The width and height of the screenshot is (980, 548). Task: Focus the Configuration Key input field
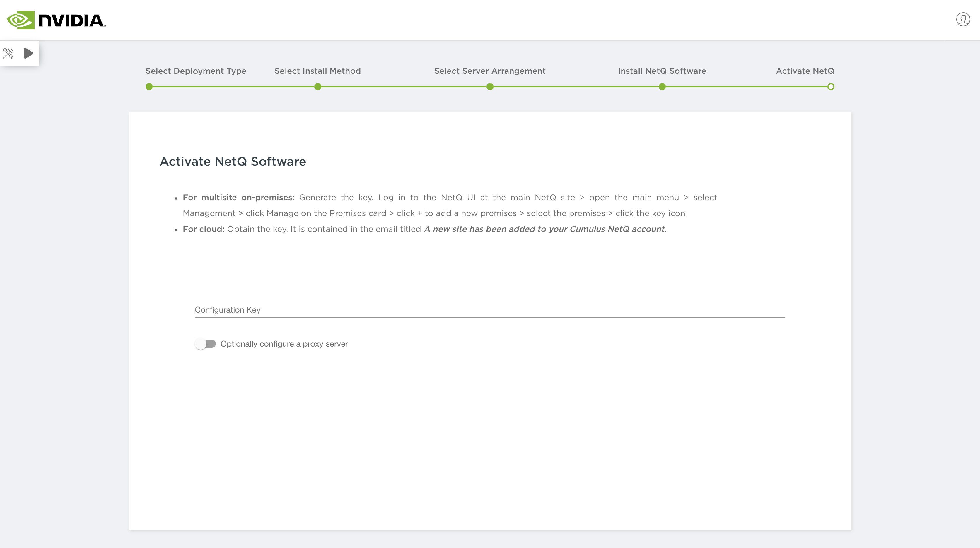click(x=490, y=310)
